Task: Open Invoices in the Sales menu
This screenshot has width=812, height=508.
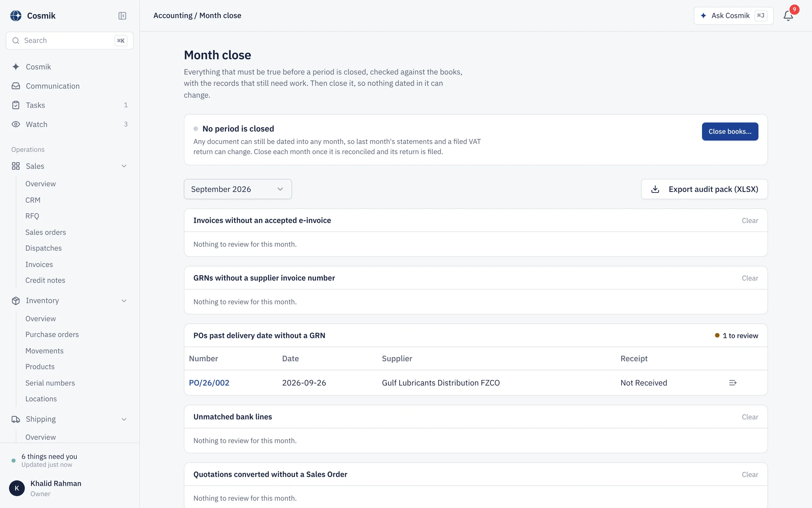Action: click(39, 264)
